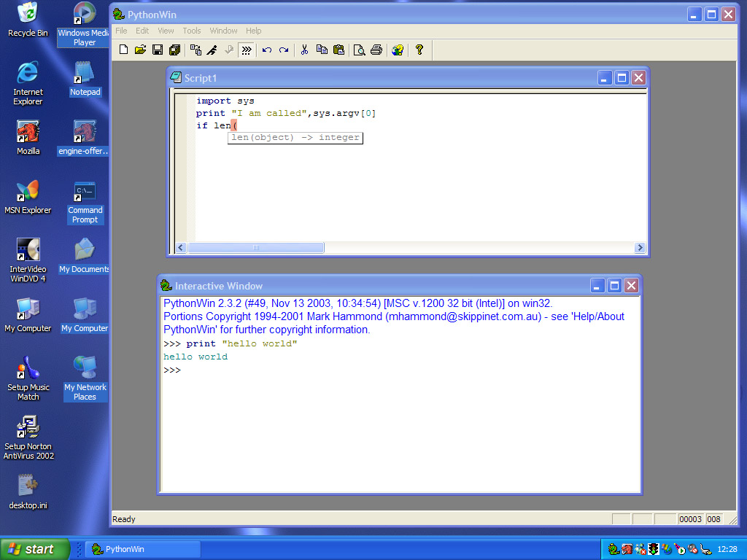Cut selection with the scissors icon
747x560 pixels.
(304, 50)
